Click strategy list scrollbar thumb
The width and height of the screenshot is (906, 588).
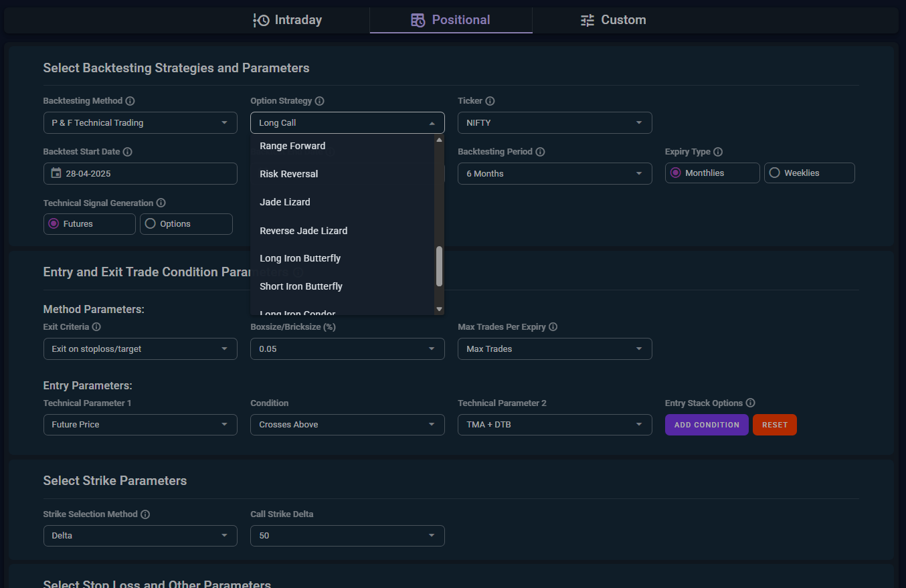pyautogui.click(x=440, y=266)
